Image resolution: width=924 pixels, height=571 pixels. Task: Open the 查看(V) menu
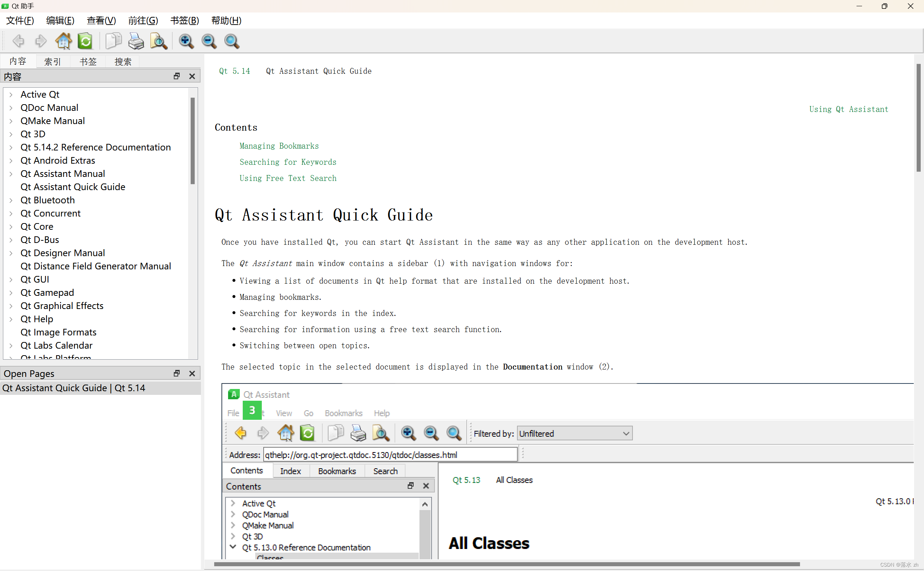point(101,21)
